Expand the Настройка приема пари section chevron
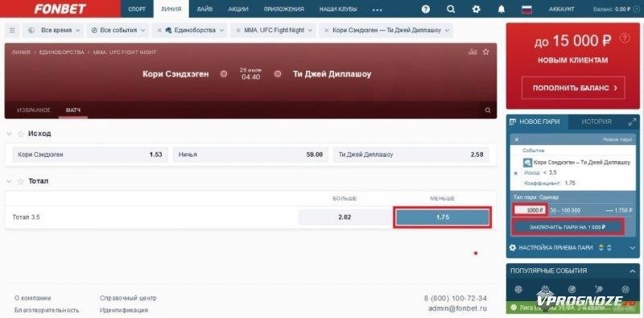This screenshot has height=318, width=644. coord(632,248)
